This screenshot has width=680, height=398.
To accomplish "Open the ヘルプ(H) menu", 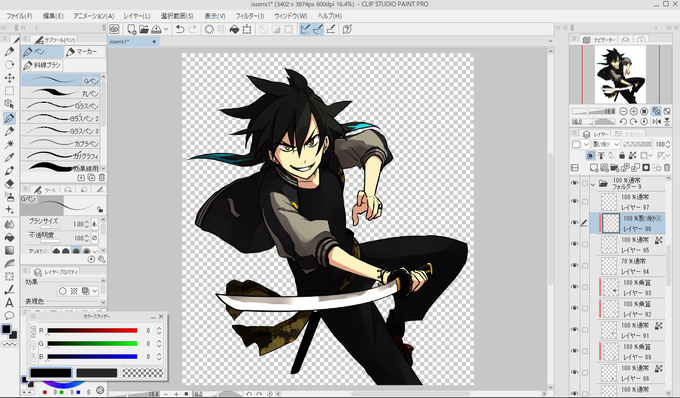I will 330,16.
